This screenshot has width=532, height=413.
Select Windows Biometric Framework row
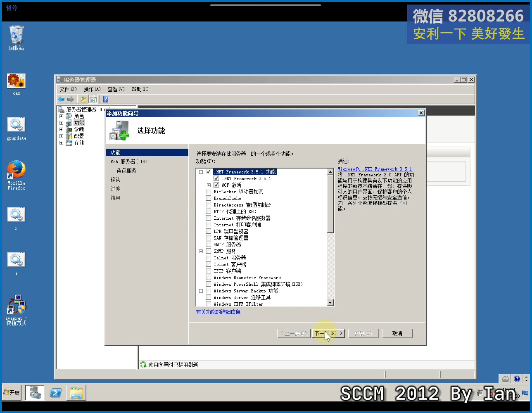pos(247,278)
